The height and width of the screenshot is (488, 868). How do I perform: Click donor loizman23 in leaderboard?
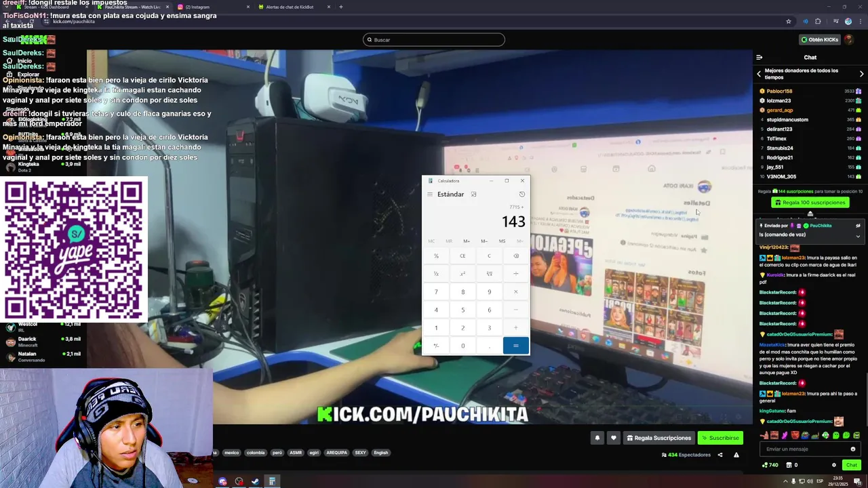click(x=778, y=100)
